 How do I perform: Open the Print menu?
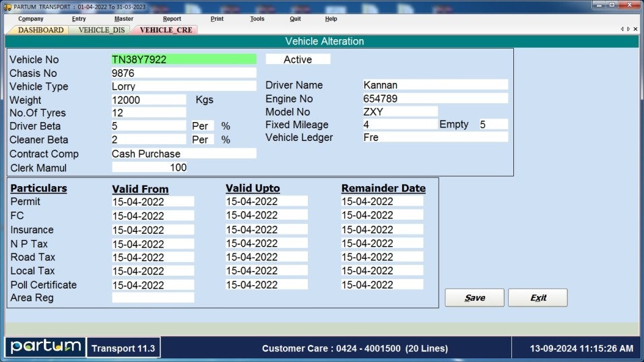pyautogui.click(x=217, y=18)
